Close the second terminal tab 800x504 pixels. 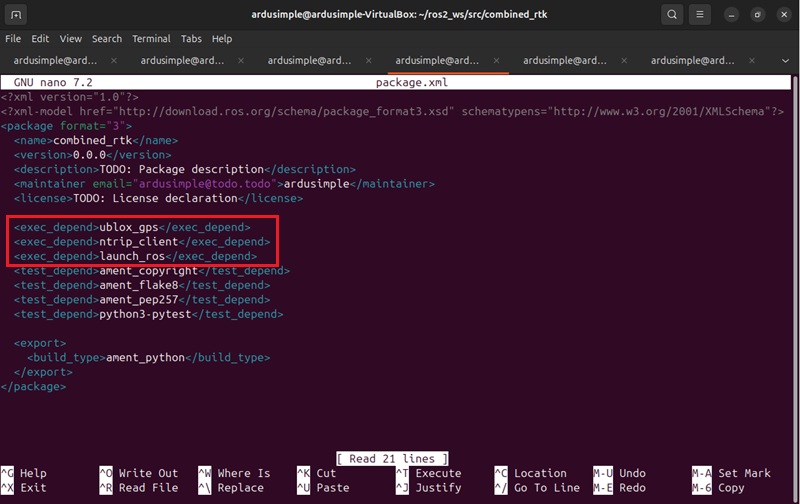[241, 60]
